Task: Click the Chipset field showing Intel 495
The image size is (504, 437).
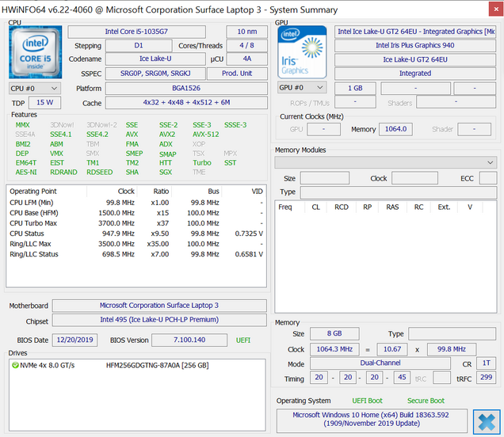Action: (x=158, y=321)
